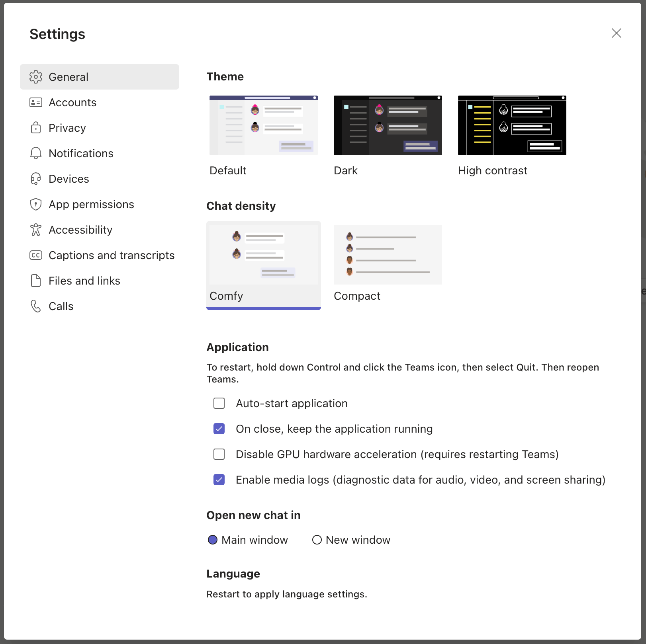The height and width of the screenshot is (644, 646).
Task: Select the App permissions shield icon
Action: [36, 204]
